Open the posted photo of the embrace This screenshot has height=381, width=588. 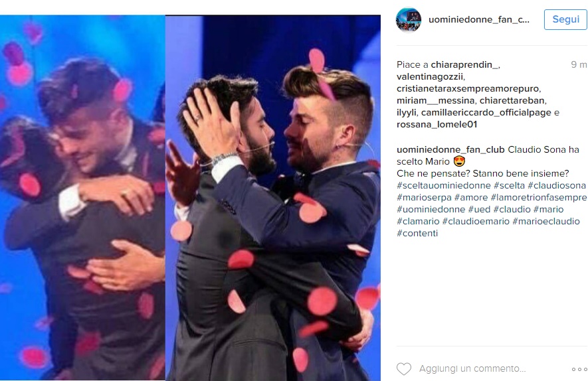(x=190, y=198)
